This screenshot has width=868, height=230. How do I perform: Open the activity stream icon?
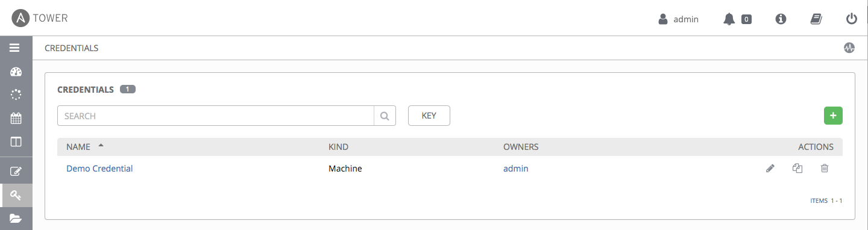(x=849, y=48)
